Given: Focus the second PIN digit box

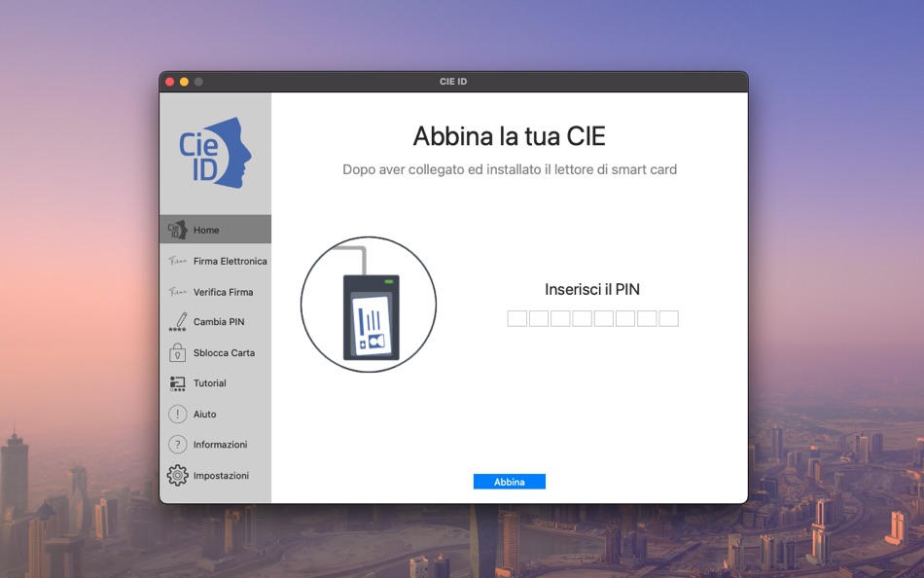Looking at the screenshot, I should 539,318.
